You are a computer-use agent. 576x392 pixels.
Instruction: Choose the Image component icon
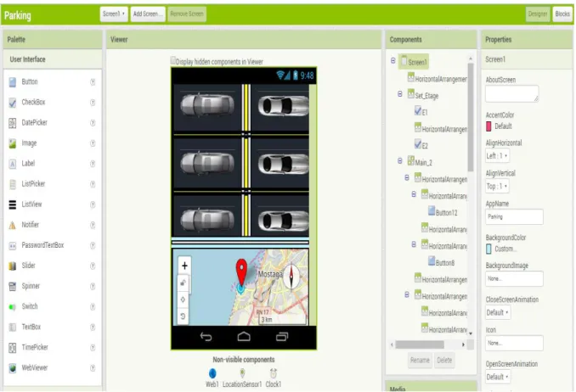point(13,143)
